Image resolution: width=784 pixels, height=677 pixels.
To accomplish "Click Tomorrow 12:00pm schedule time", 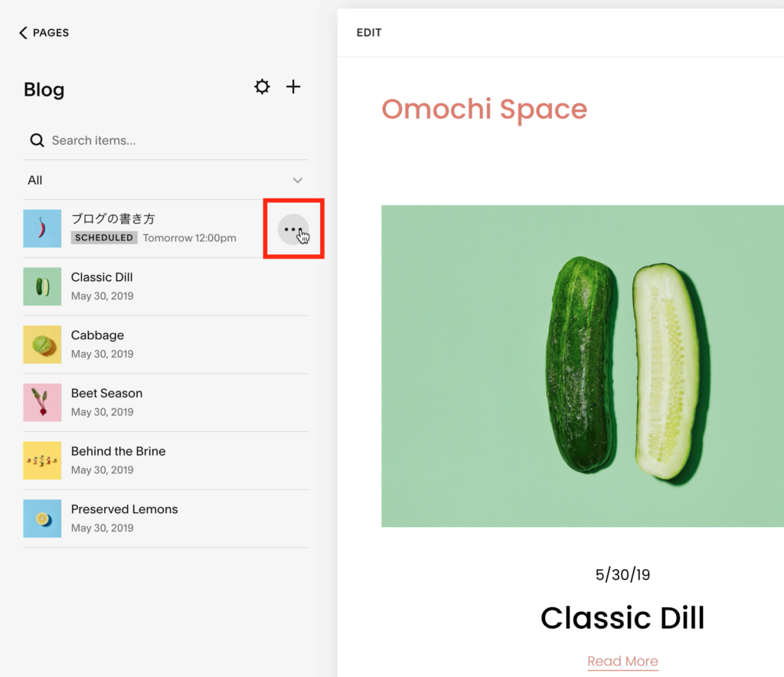I will 190,238.
